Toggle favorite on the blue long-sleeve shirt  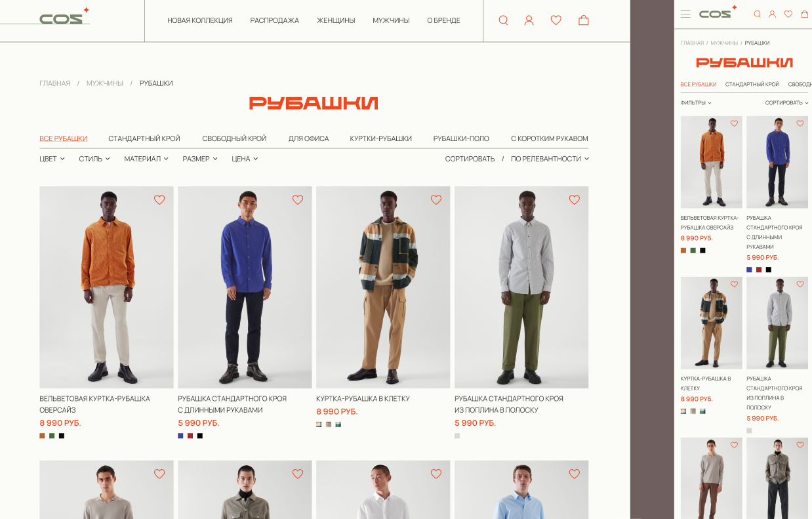(298, 199)
